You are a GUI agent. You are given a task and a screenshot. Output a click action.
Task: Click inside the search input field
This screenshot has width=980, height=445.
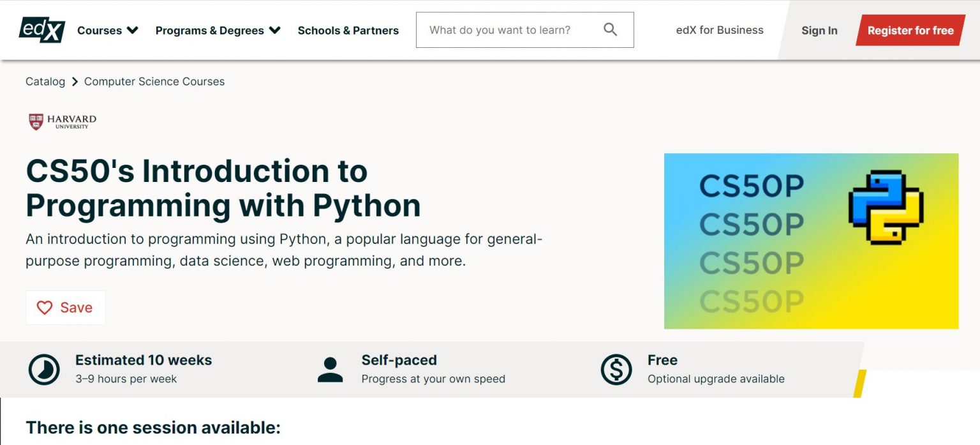[x=510, y=29]
